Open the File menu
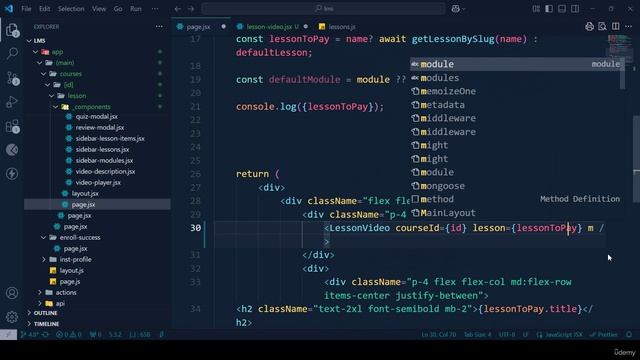 [x=26, y=9]
